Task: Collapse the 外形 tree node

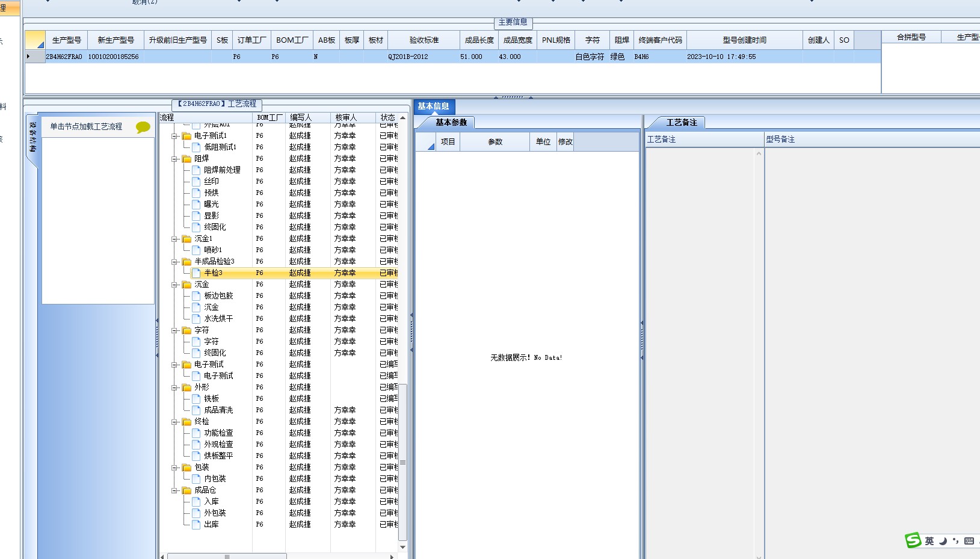Action: (x=174, y=388)
